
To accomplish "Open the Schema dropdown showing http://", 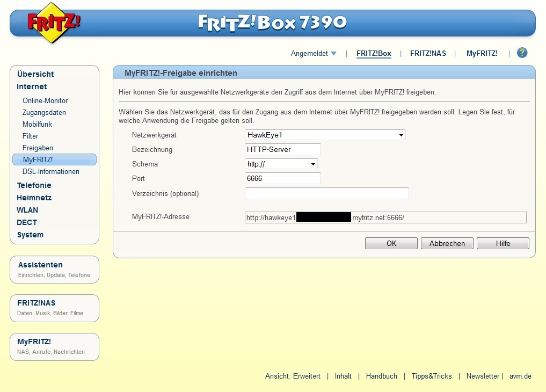I will click(x=281, y=164).
